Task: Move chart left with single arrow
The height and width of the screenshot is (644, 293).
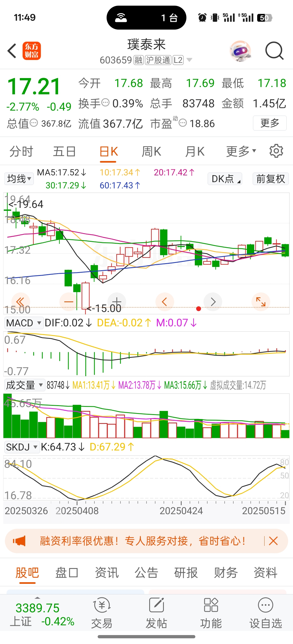Action: tap(165, 302)
